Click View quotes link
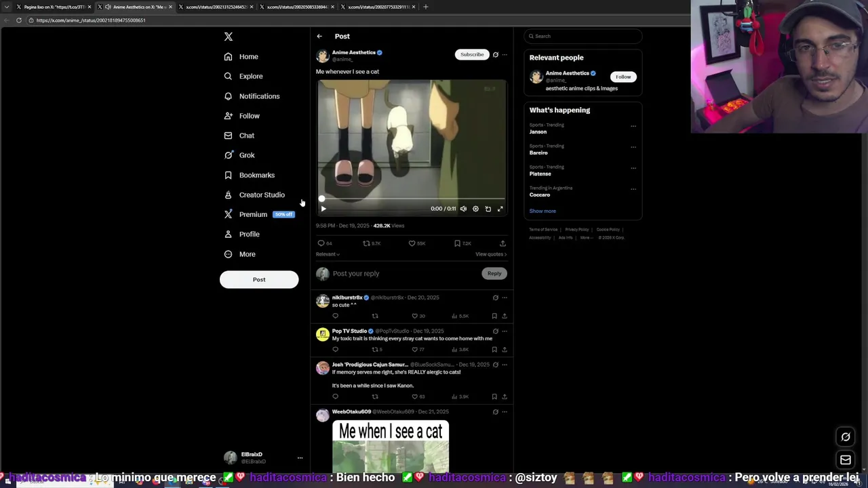The height and width of the screenshot is (488, 868). coord(491,254)
